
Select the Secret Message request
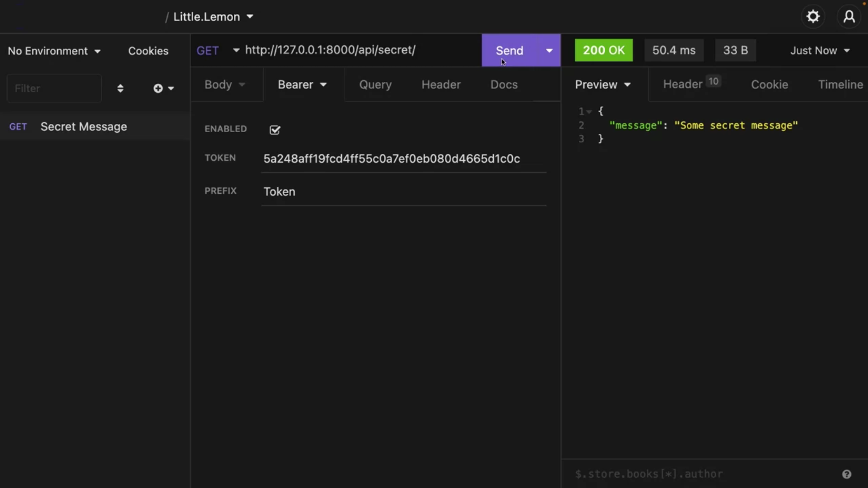click(83, 126)
